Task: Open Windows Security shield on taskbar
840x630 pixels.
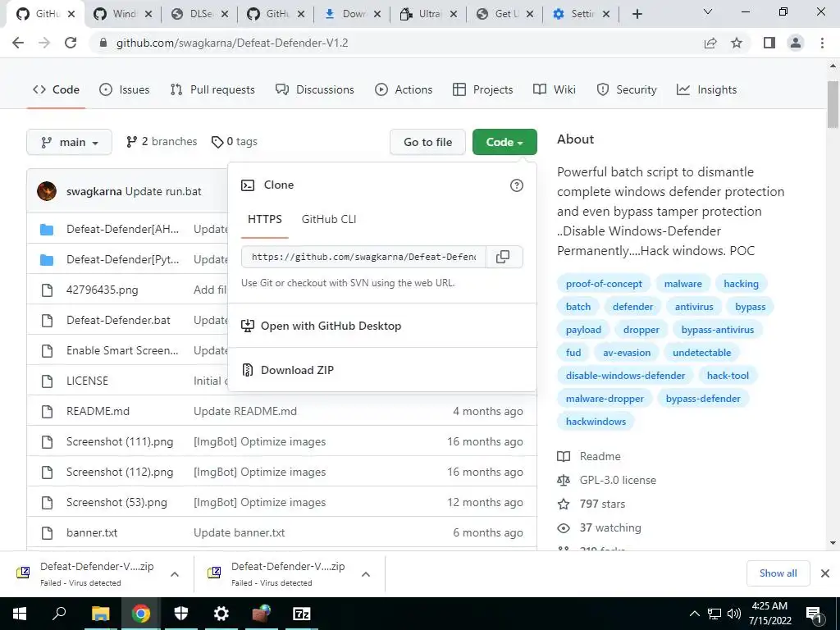Action: point(181,614)
